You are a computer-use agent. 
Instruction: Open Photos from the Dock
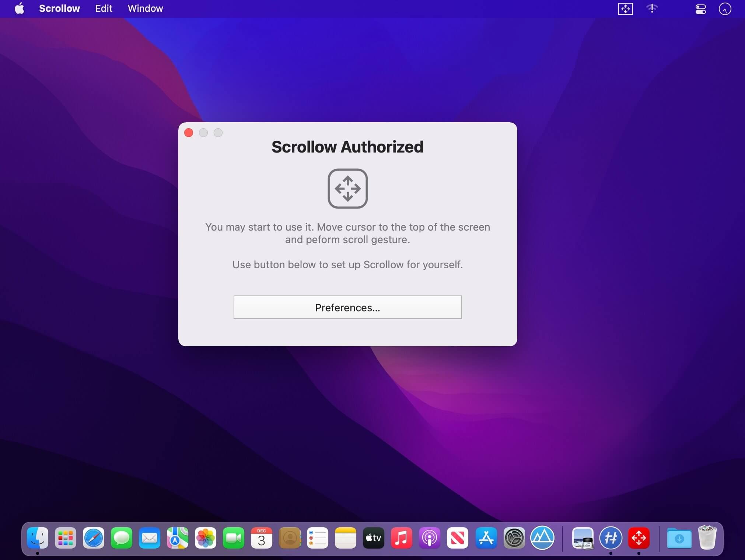(206, 538)
